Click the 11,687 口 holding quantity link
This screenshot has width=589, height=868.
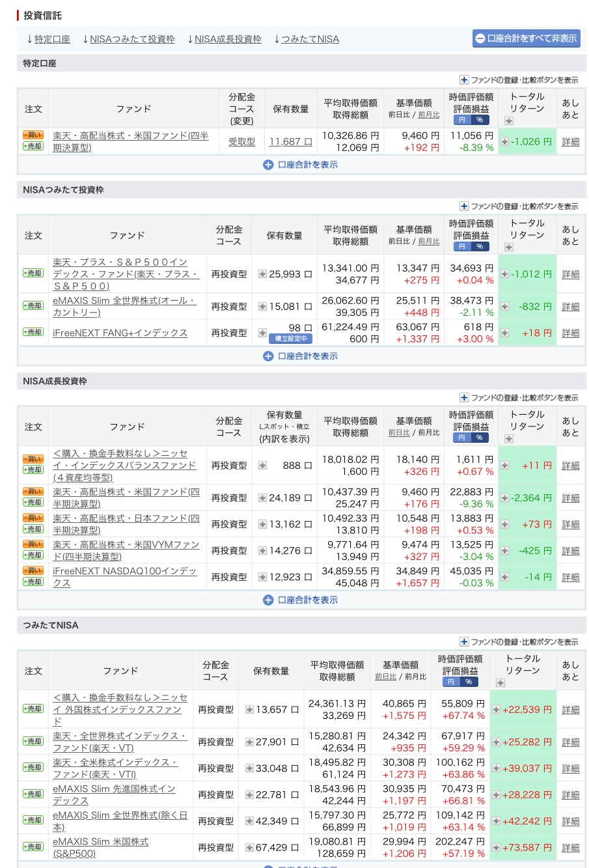click(290, 142)
